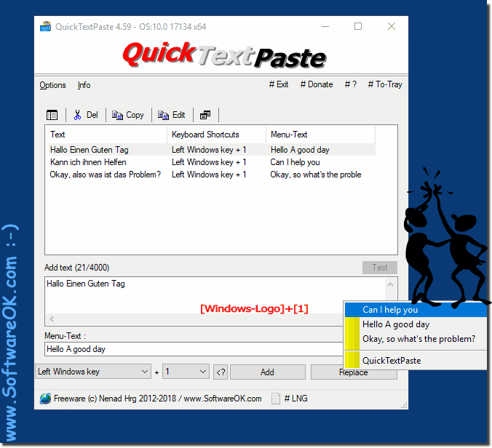
Task: Open the key number dropdown showing 1
Action: 186,372
